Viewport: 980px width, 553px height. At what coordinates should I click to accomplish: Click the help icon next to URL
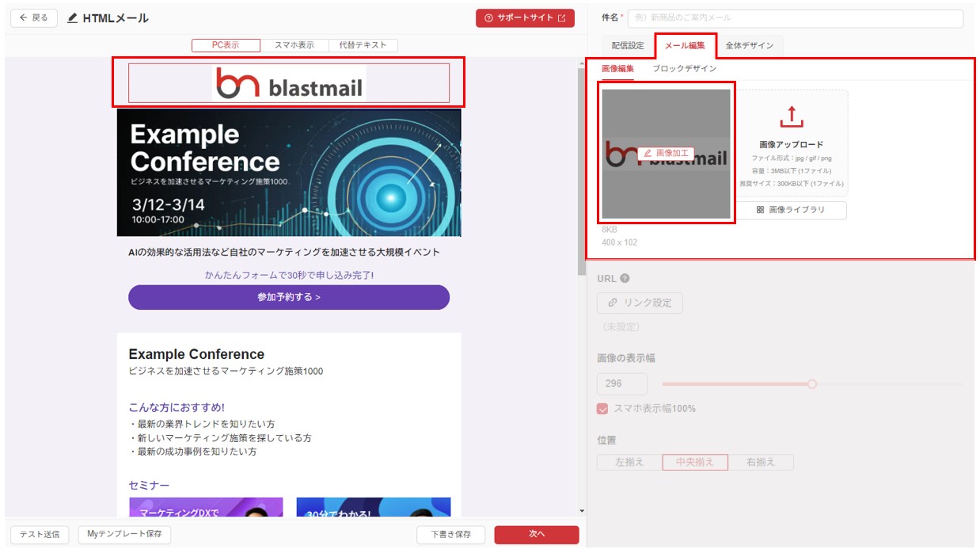tap(625, 278)
